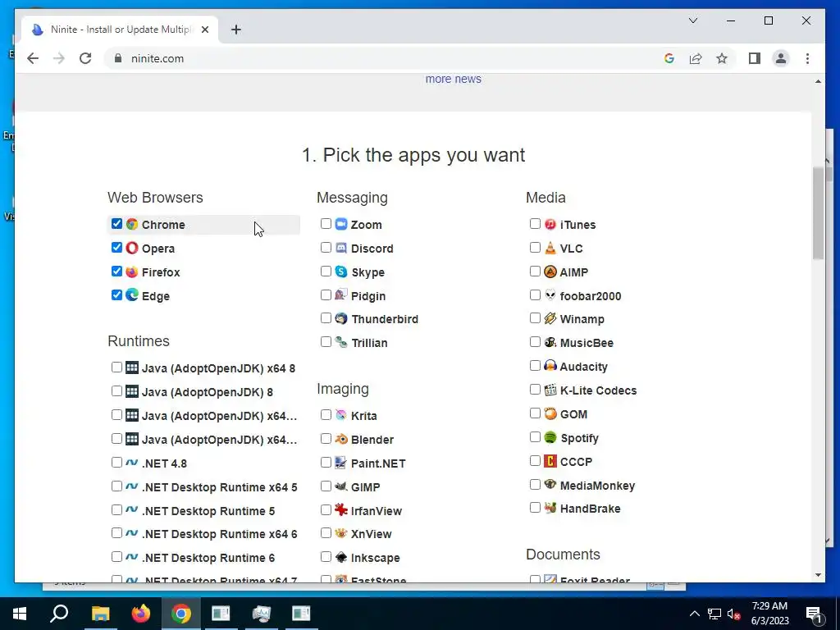Uncheck the Edge checkbox

[116, 294]
